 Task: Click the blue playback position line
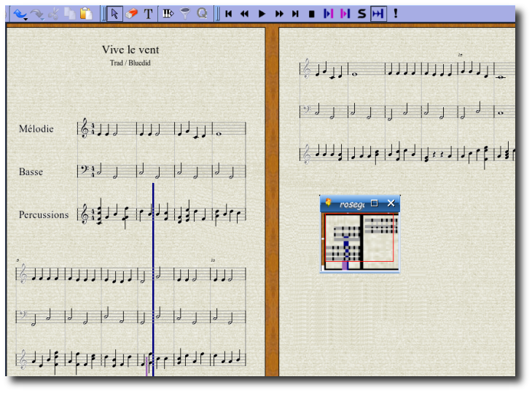(153, 279)
